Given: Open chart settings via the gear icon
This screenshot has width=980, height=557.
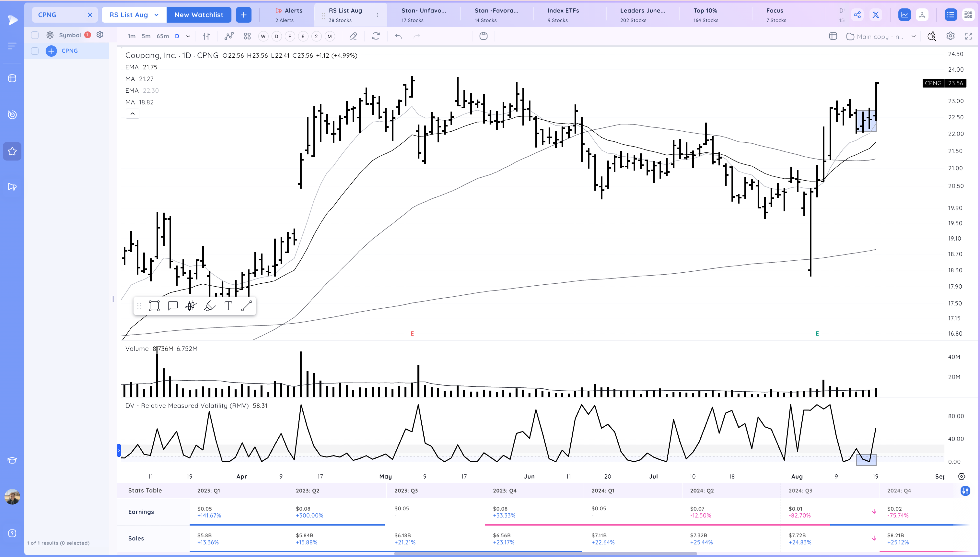Looking at the screenshot, I should [x=951, y=36].
